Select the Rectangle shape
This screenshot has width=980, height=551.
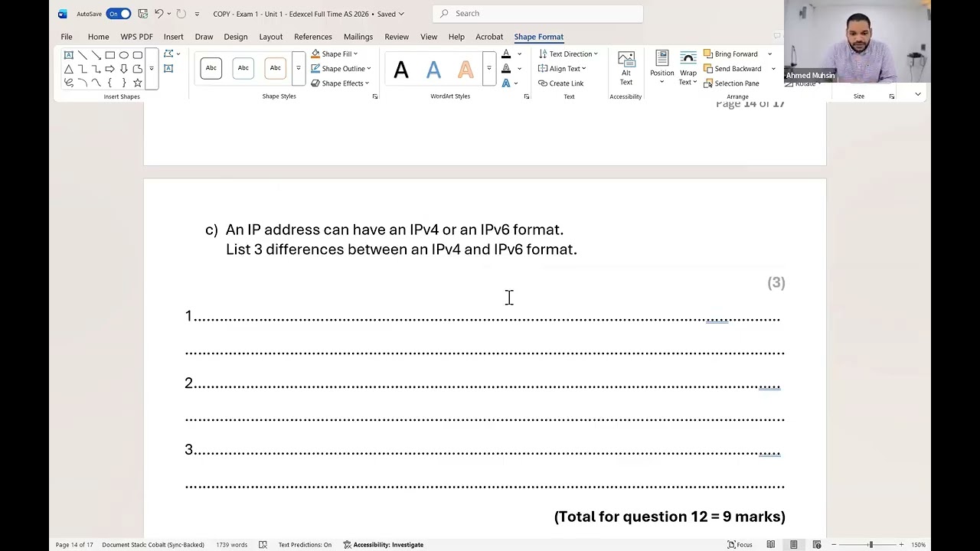[x=110, y=55]
